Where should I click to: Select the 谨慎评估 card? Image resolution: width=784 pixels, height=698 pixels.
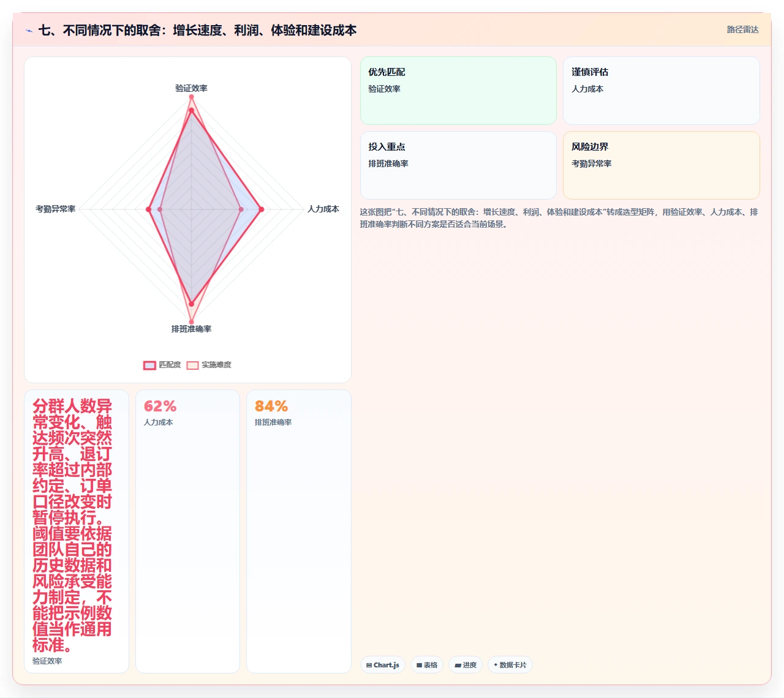tap(661, 91)
